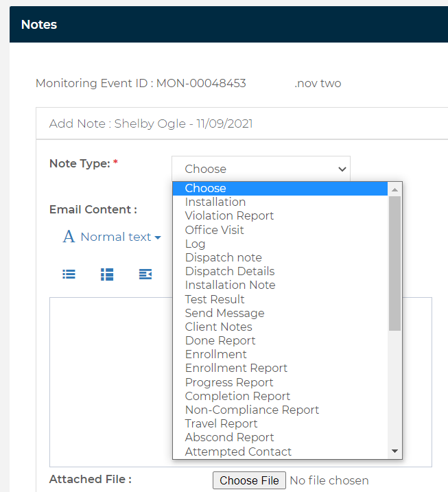Click the ordered list icon
The width and height of the screenshot is (448, 492).
tap(107, 274)
